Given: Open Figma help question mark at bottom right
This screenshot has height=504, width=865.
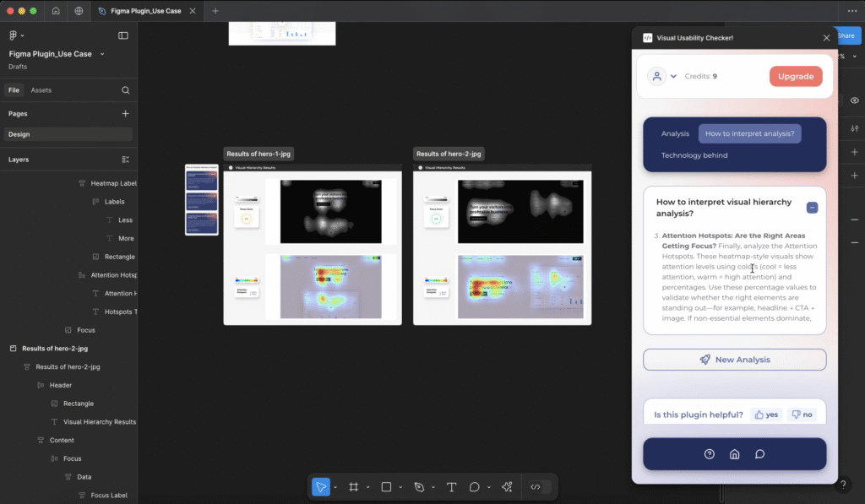Looking at the screenshot, I should (843, 485).
